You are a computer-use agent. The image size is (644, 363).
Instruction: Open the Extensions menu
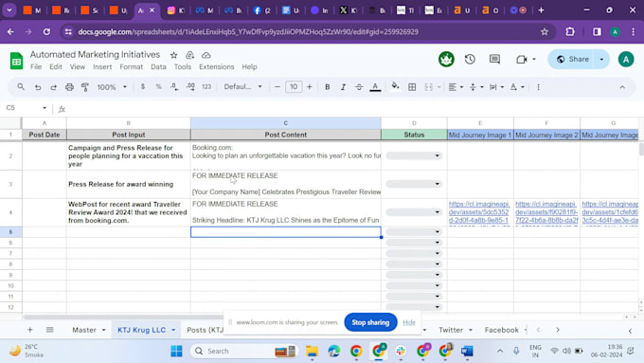217,66
